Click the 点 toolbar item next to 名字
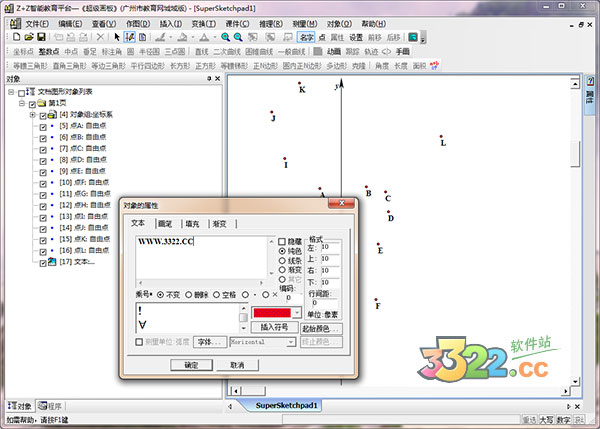The height and width of the screenshot is (429, 600). click(x=322, y=37)
